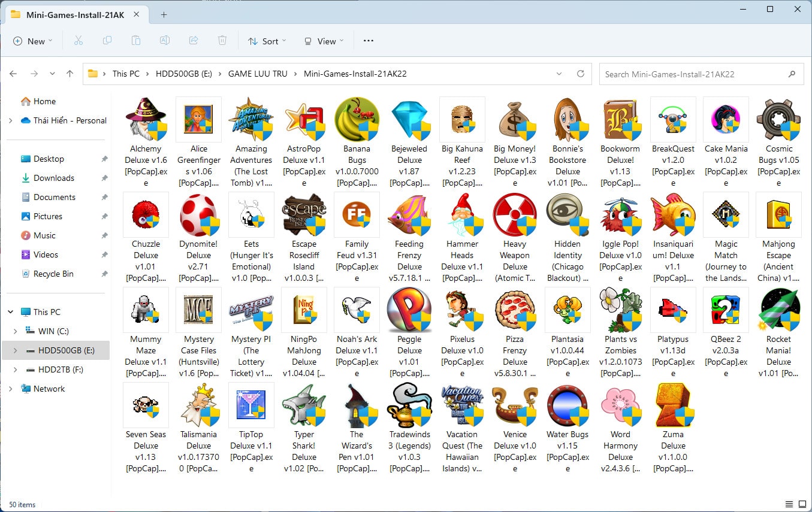812x512 pixels.
Task: Open the View dropdown menu
Action: point(324,41)
